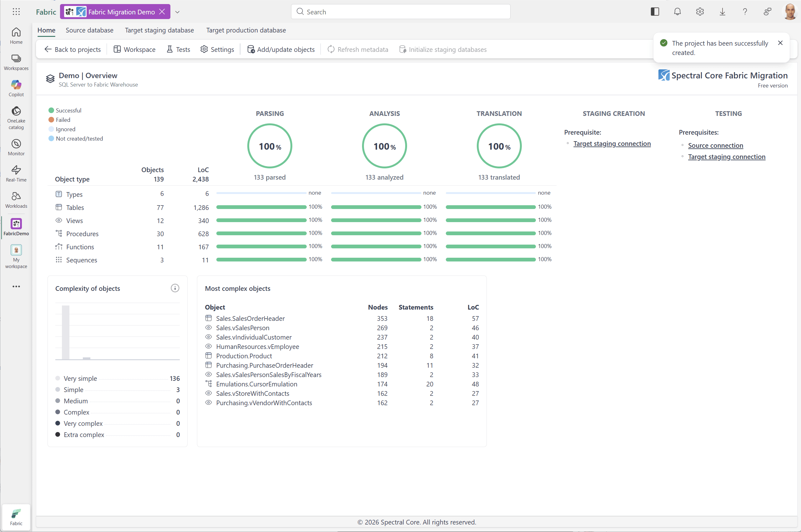Click the notifications bell icon
The height and width of the screenshot is (532, 801).
pos(677,12)
